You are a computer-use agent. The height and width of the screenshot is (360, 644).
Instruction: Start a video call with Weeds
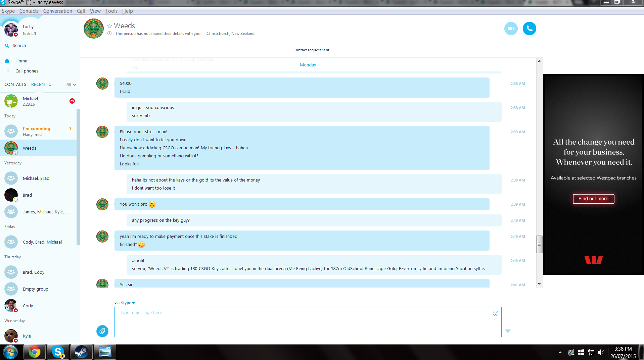(x=511, y=29)
